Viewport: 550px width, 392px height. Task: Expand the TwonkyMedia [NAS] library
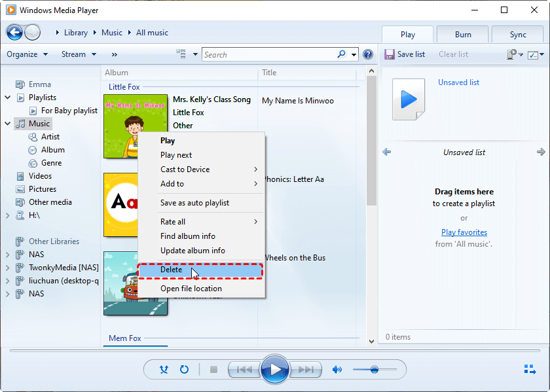pos(7,268)
